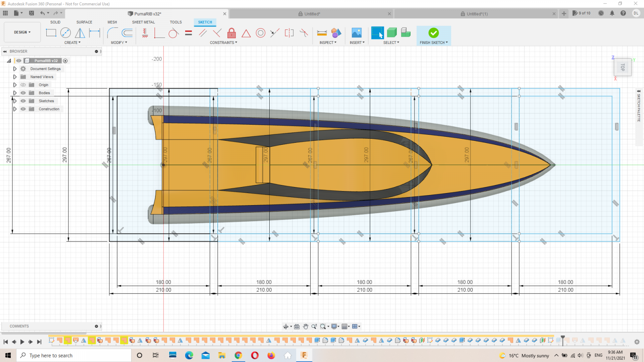Activate the Mirror sketch tool

coord(80,33)
